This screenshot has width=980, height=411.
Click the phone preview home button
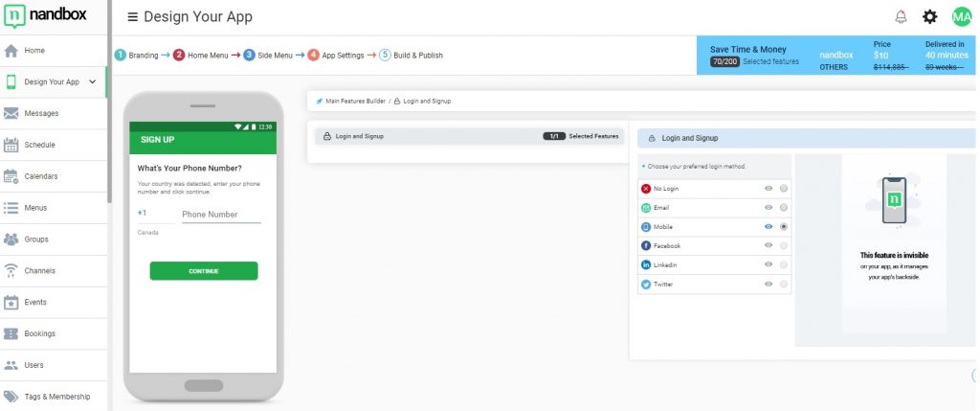coord(204,385)
